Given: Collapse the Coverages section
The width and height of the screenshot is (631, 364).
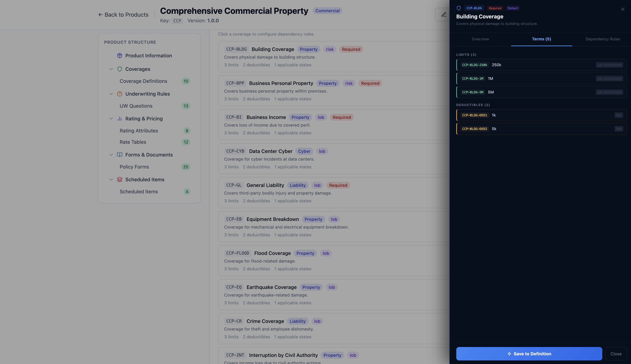Looking at the screenshot, I should [111, 69].
